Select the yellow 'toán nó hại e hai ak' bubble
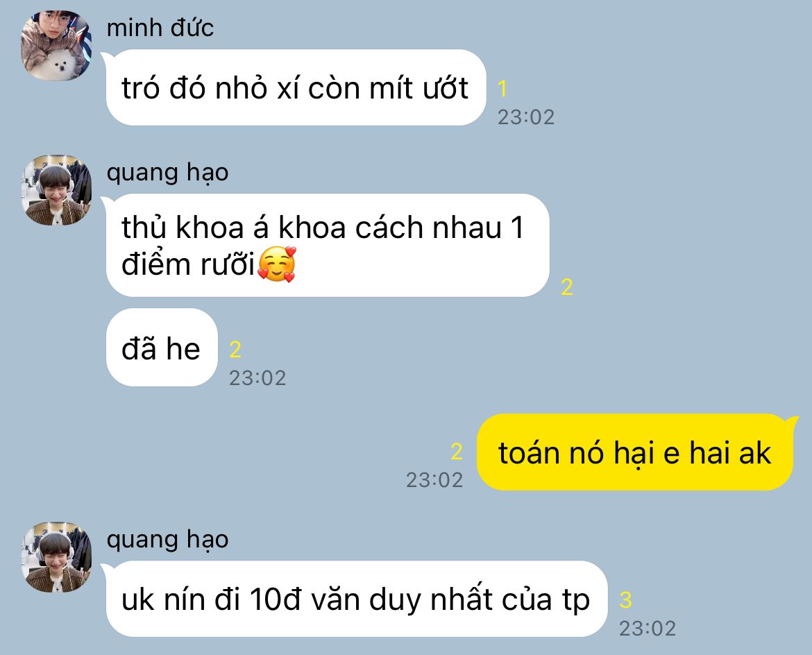This screenshot has height=655, width=812. (x=634, y=452)
